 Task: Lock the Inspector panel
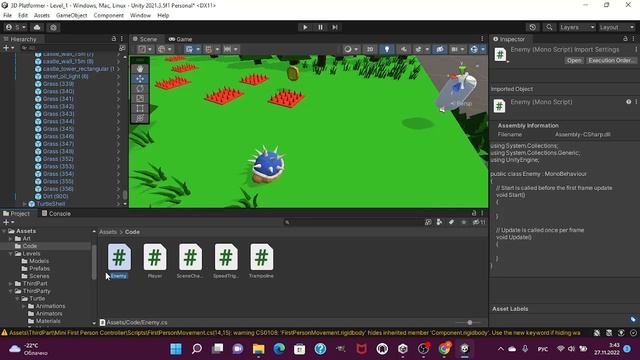tap(625, 39)
